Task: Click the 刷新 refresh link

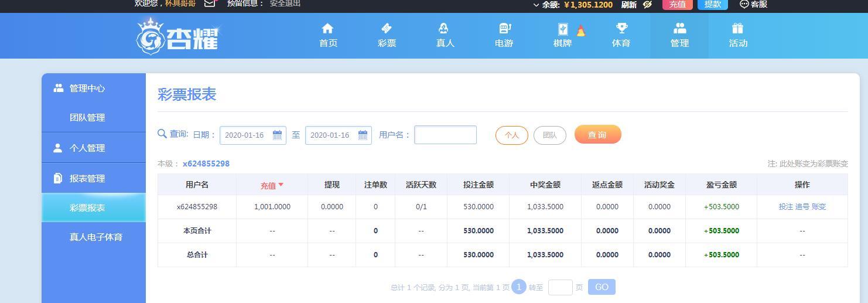Action: point(628,4)
